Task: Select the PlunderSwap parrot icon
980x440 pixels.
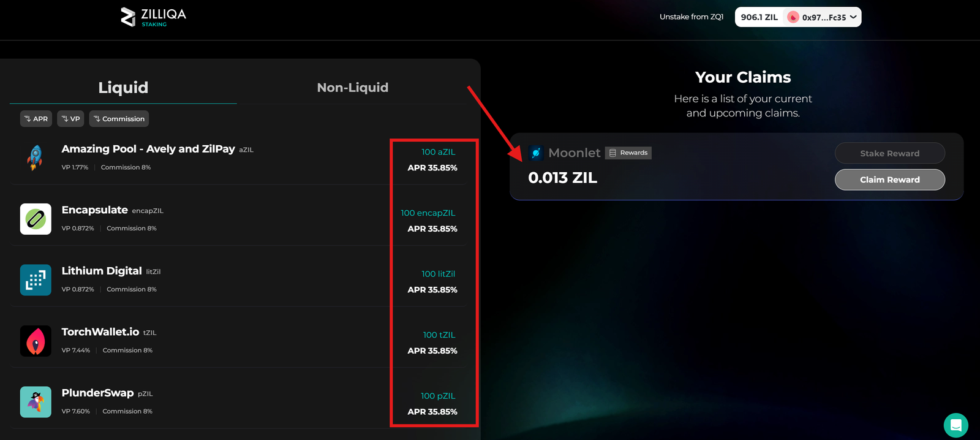Action: click(x=35, y=402)
